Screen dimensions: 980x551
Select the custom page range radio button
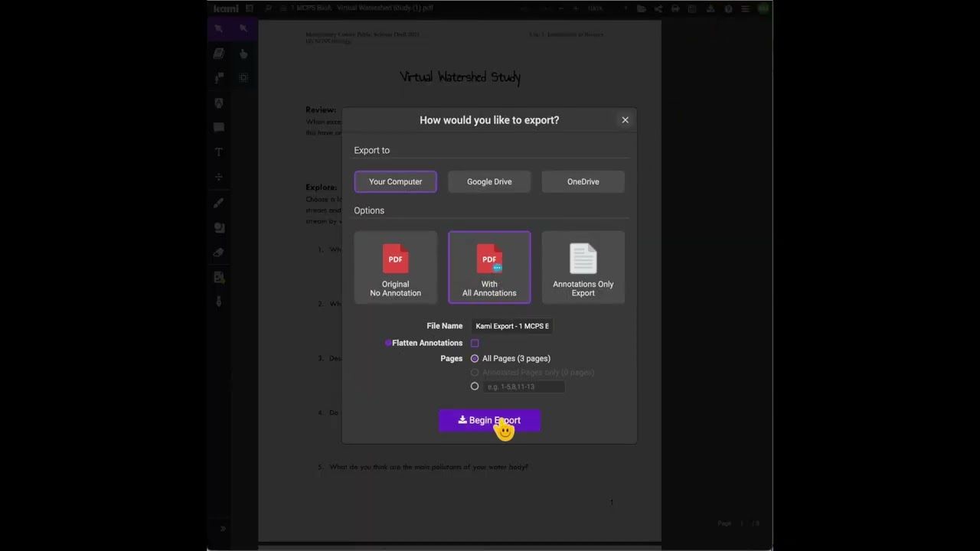[x=475, y=386]
